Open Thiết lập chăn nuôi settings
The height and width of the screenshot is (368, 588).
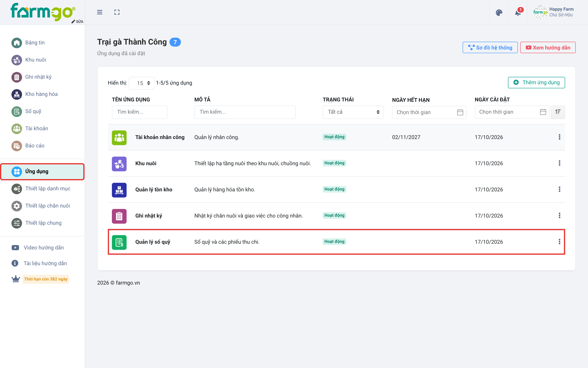(x=41, y=206)
